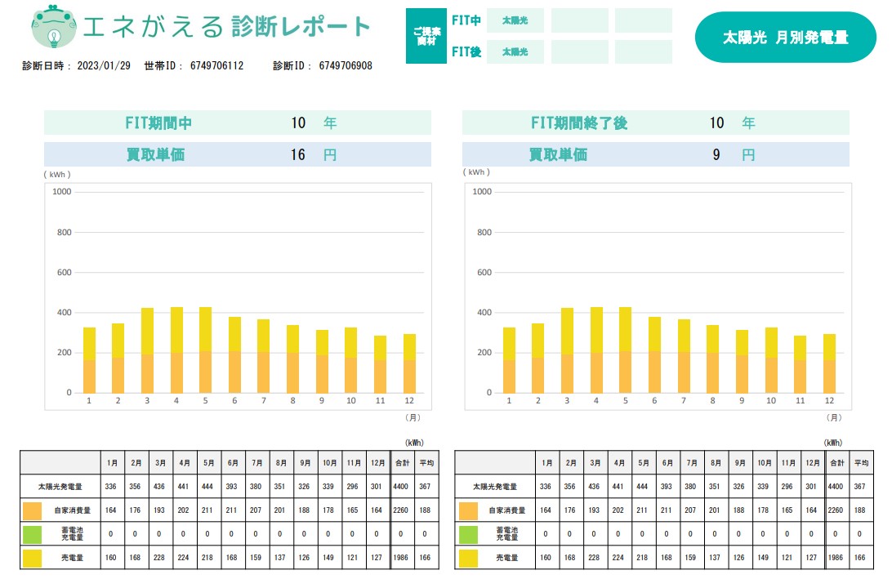Click the 買取単価 value 9 円

point(734,154)
